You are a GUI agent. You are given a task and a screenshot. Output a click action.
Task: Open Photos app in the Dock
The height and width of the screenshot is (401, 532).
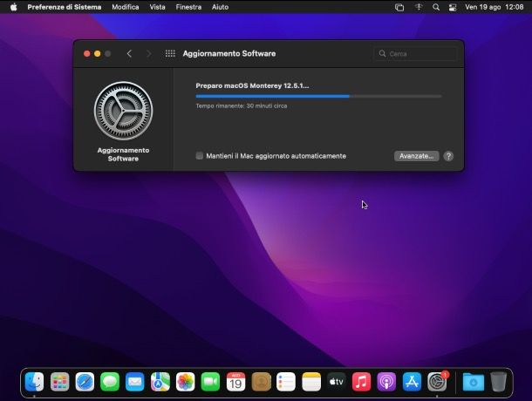(x=185, y=382)
